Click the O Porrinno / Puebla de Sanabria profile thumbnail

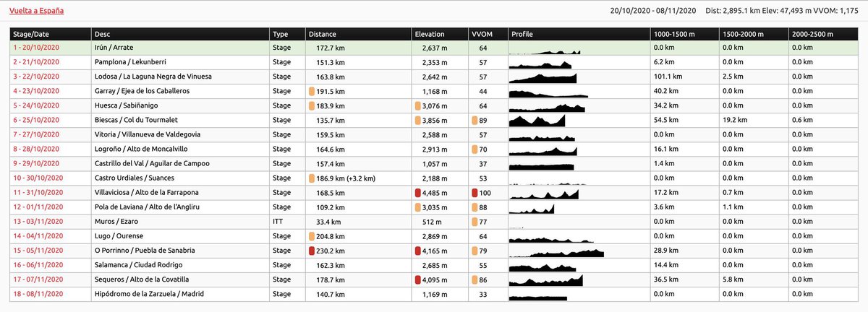[x=557, y=251]
